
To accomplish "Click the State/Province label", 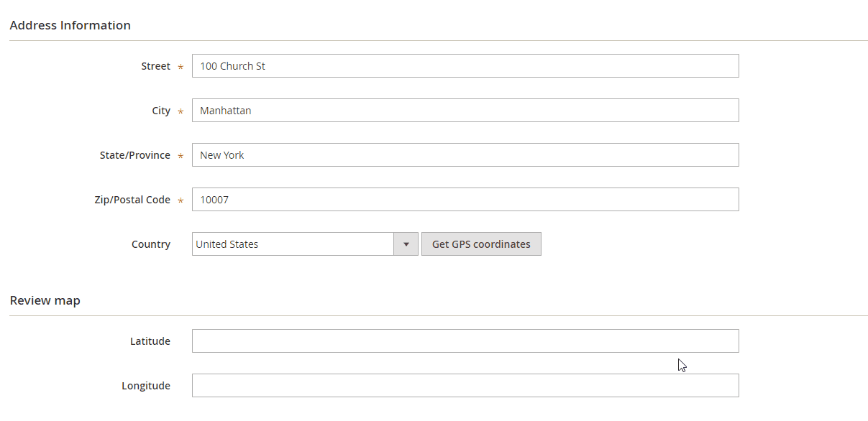I will 134,154.
